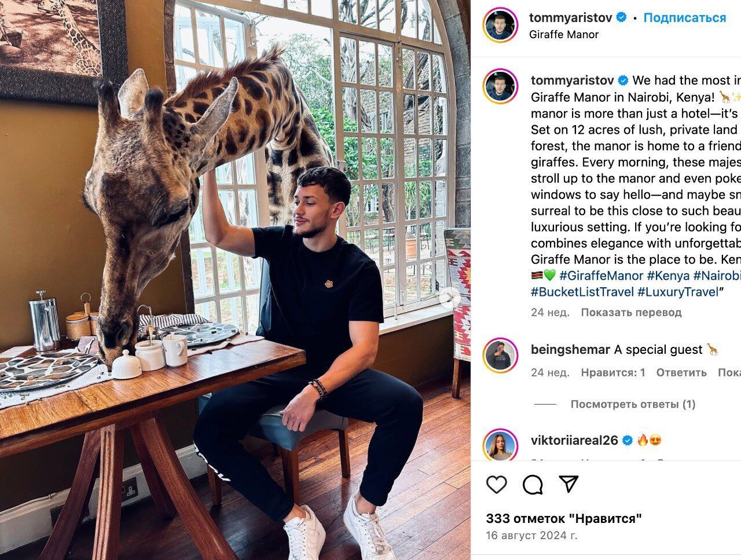Go to next photo with carousel arrow

point(448,299)
